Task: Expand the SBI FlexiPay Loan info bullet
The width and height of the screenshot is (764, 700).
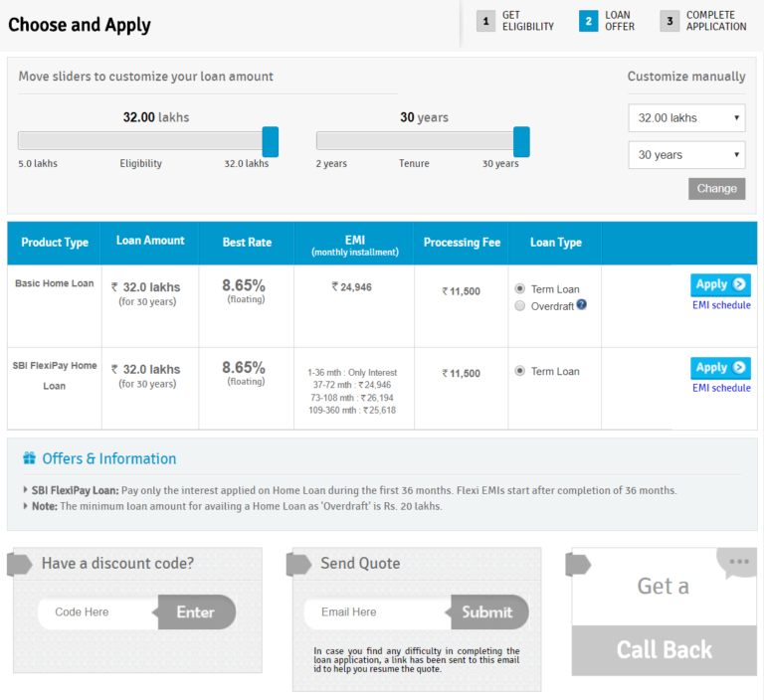Action: coord(25,490)
